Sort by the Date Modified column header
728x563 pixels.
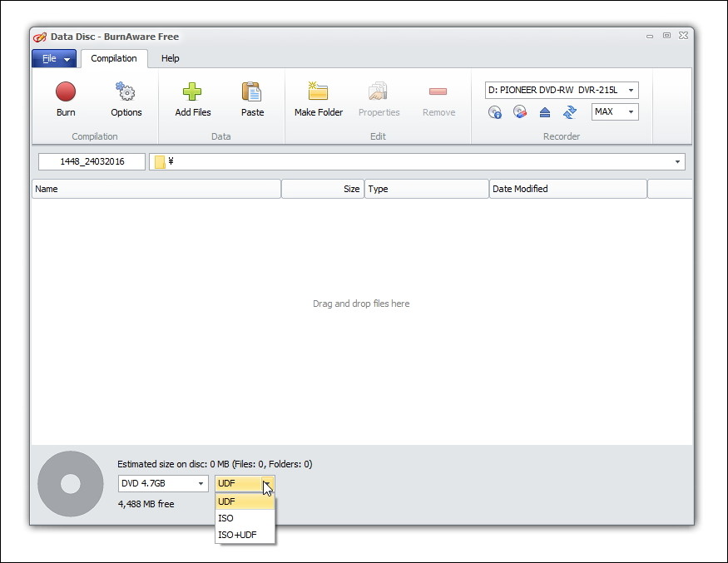(x=567, y=189)
